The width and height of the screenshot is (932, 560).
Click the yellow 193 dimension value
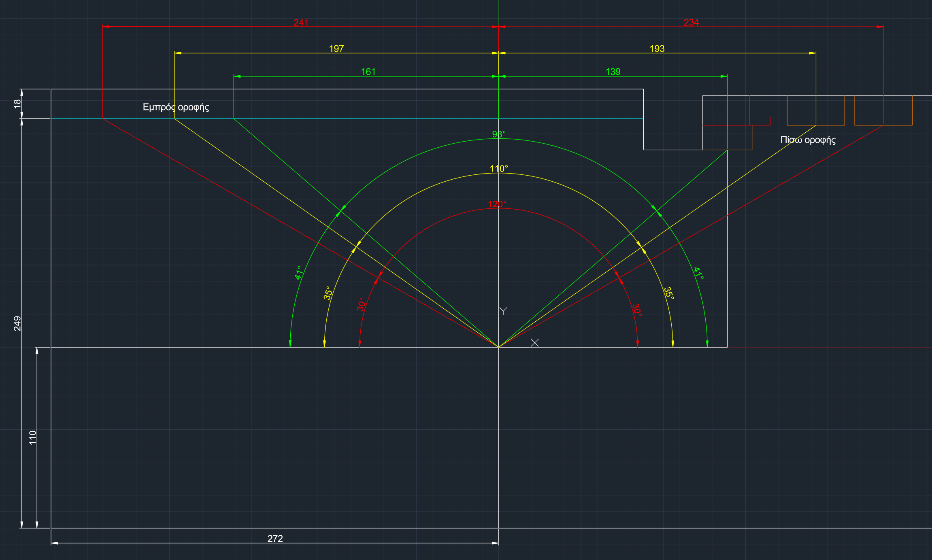pos(657,49)
